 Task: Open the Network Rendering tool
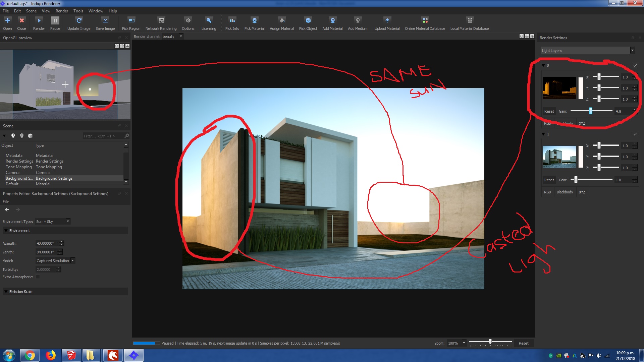coord(161,21)
